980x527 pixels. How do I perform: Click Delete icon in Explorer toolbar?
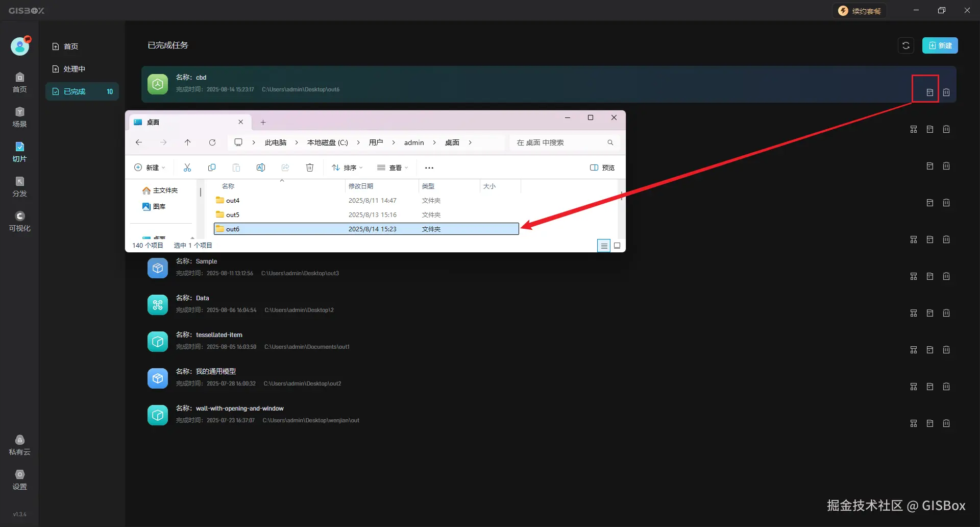tap(310, 167)
